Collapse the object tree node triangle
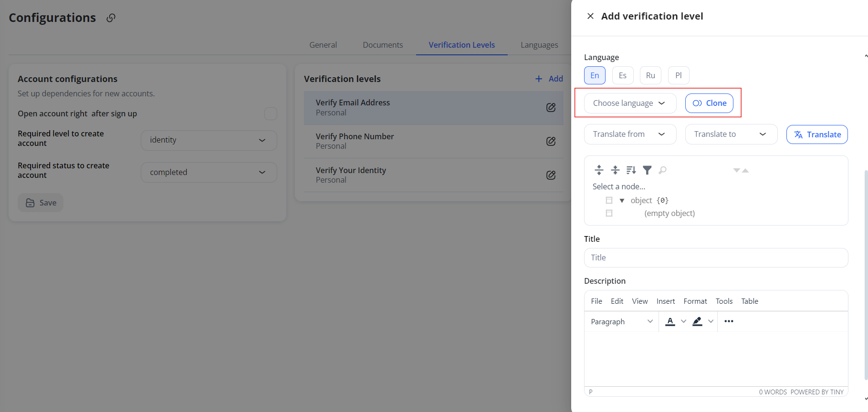Image resolution: width=868 pixels, height=412 pixels. coord(622,200)
